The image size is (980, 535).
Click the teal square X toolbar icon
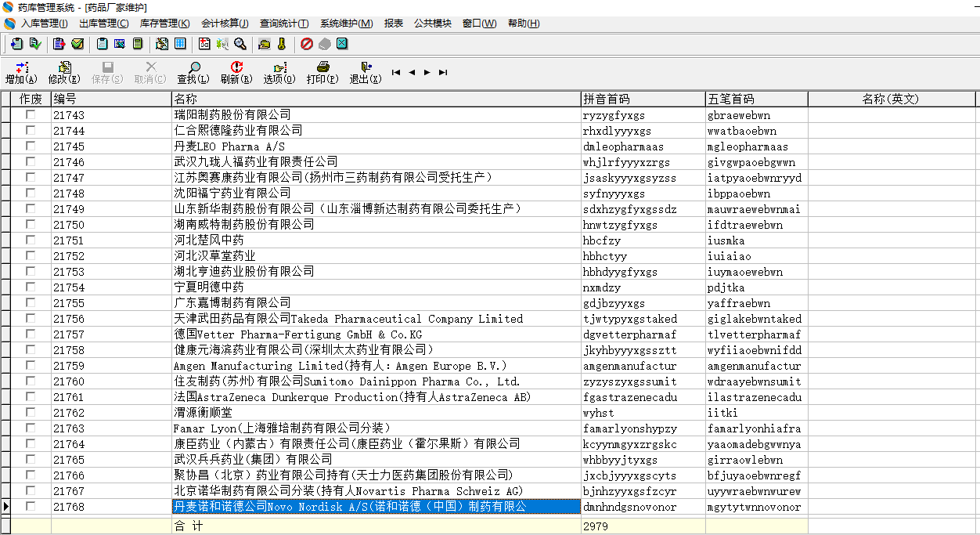click(342, 44)
